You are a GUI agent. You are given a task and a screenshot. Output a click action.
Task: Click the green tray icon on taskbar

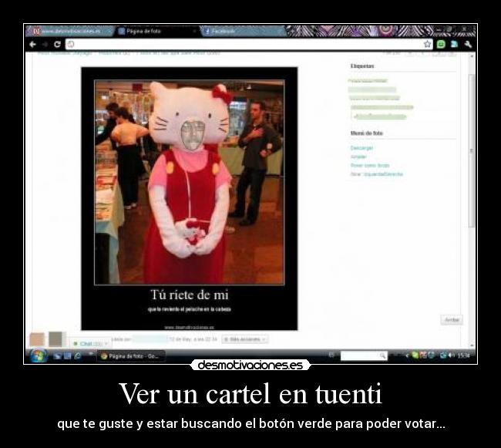pyautogui.click(x=415, y=355)
